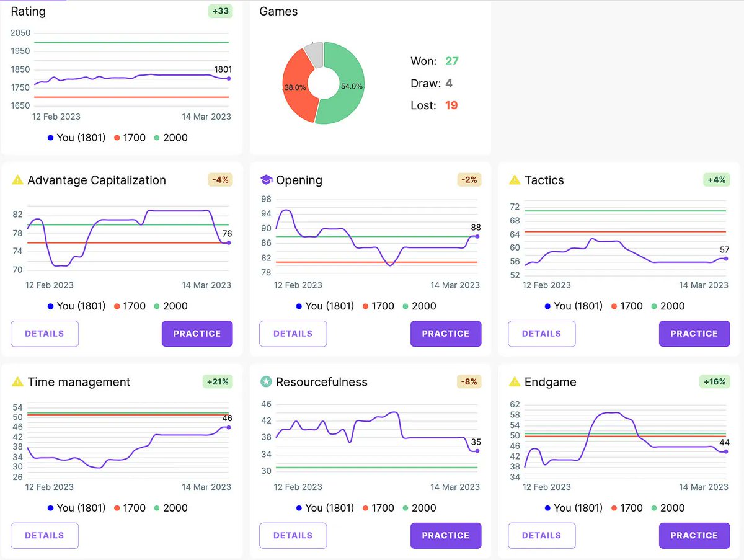
Task: Click the last Time management data point 46
Action: [229, 427]
